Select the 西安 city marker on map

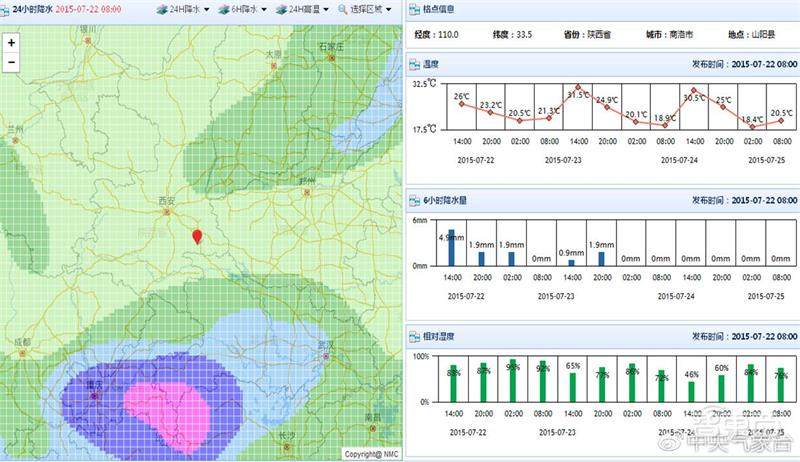(x=168, y=211)
